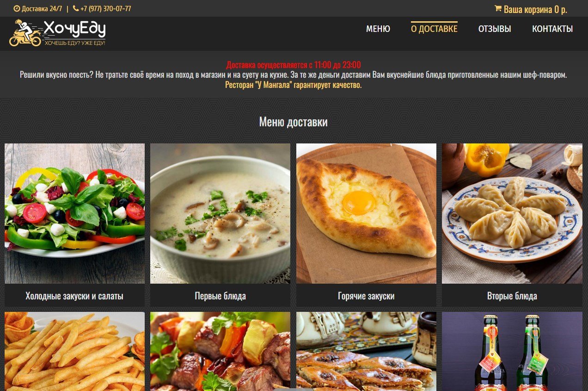588x391 pixels.
Task: Select the О ДОСТАВКЕ navigation tab
Action: pyautogui.click(x=434, y=29)
